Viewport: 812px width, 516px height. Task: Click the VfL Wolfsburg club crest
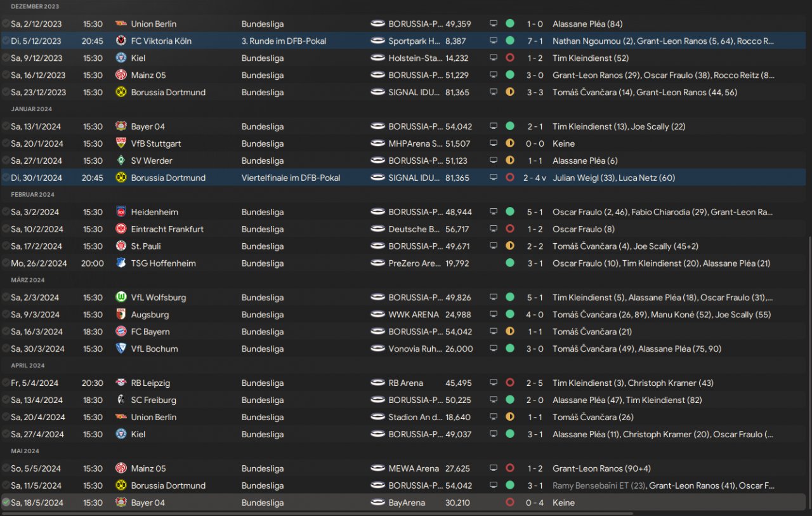121,298
